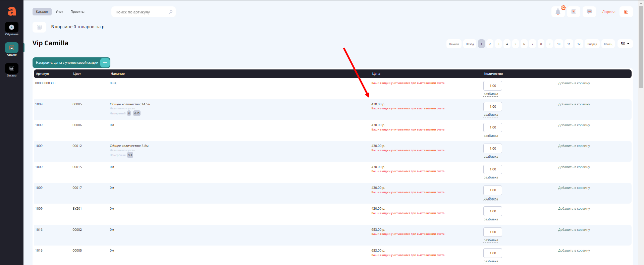Viewport: 644px width, 265px height.
Task: Expand price settings with plus button
Action: 105,63
